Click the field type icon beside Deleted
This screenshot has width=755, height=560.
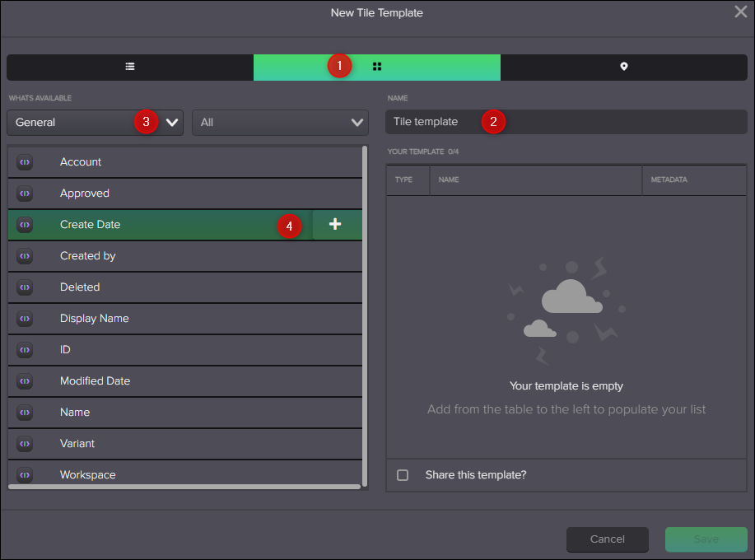point(24,287)
